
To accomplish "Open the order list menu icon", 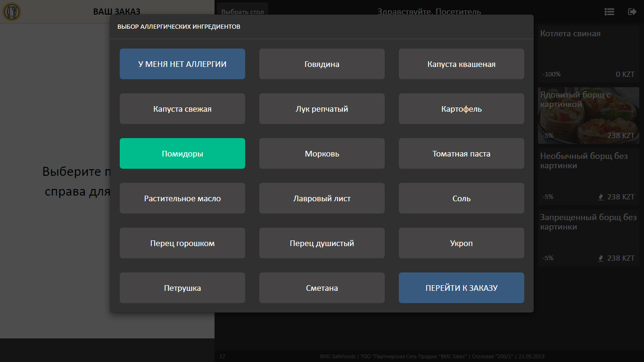I will [x=609, y=12].
